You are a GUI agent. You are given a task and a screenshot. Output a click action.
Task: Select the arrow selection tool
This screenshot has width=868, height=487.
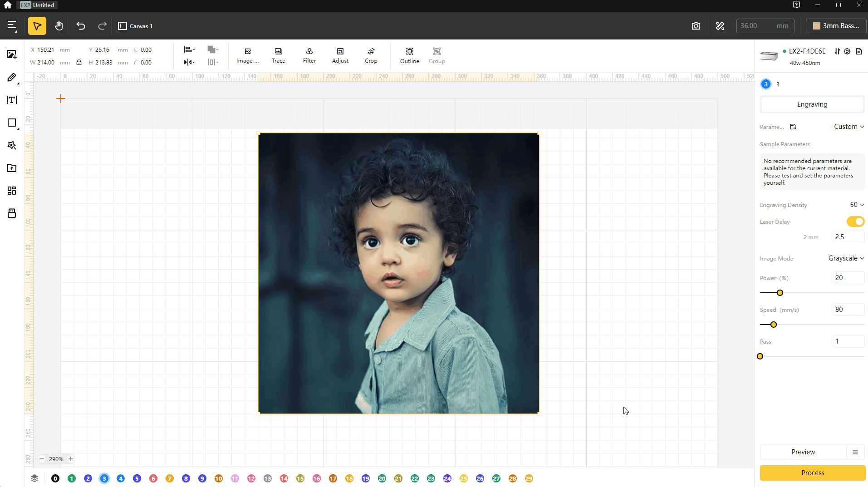(37, 26)
